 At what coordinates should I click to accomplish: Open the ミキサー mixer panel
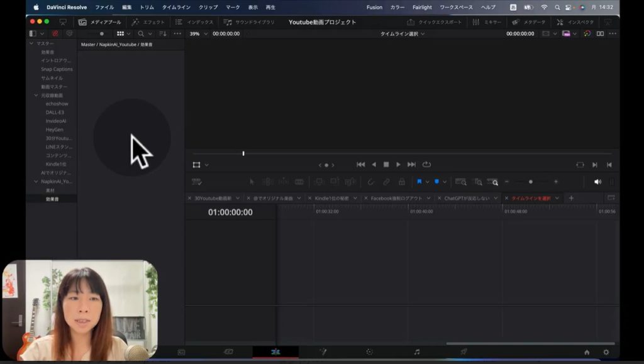point(487,22)
